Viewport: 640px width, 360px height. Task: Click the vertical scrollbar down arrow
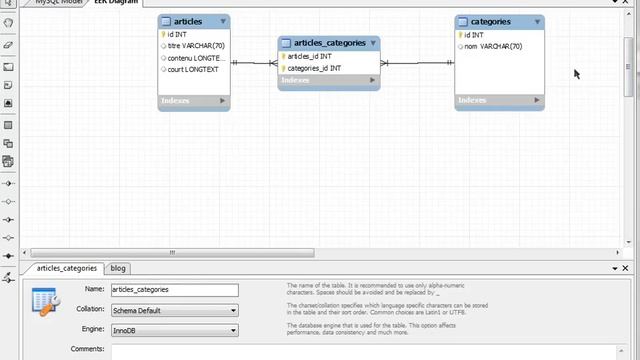coord(628,242)
